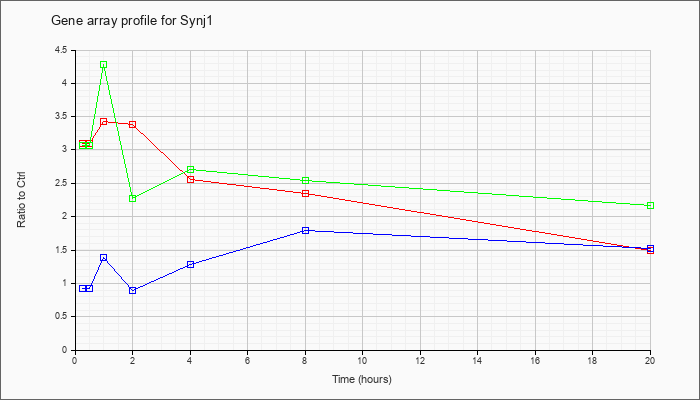Viewport: 700px width, 400px height.
Task: Click the 4.5 tick label on y-axis
Action: point(62,50)
